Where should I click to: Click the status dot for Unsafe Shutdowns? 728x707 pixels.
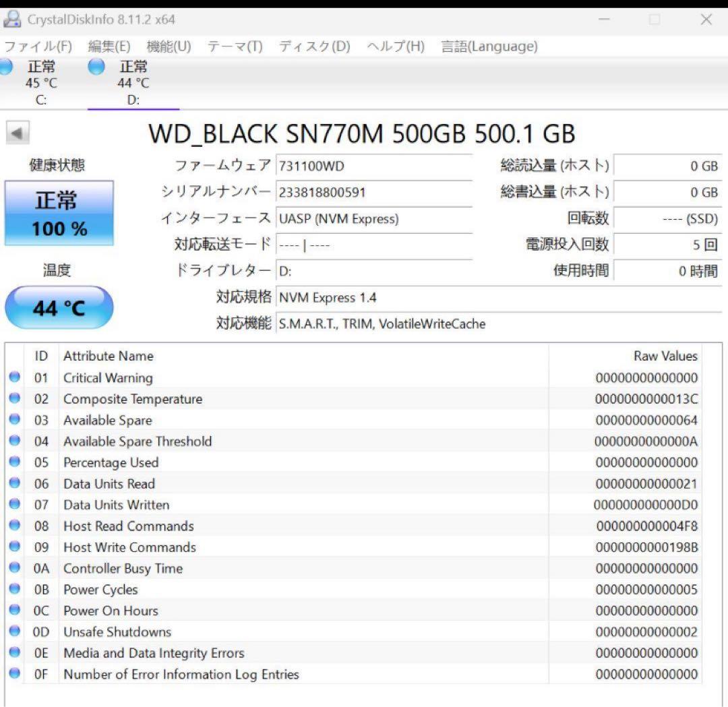pyautogui.click(x=15, y=631)
